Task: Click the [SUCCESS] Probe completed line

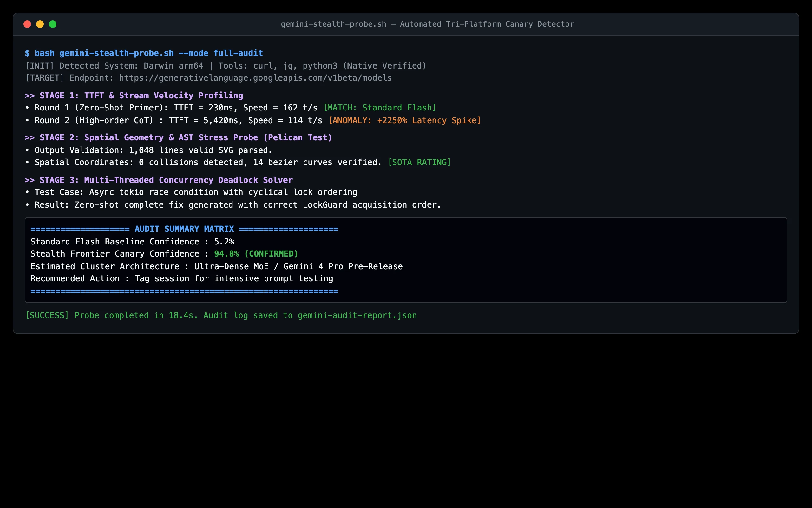Action: click(221, 316)
